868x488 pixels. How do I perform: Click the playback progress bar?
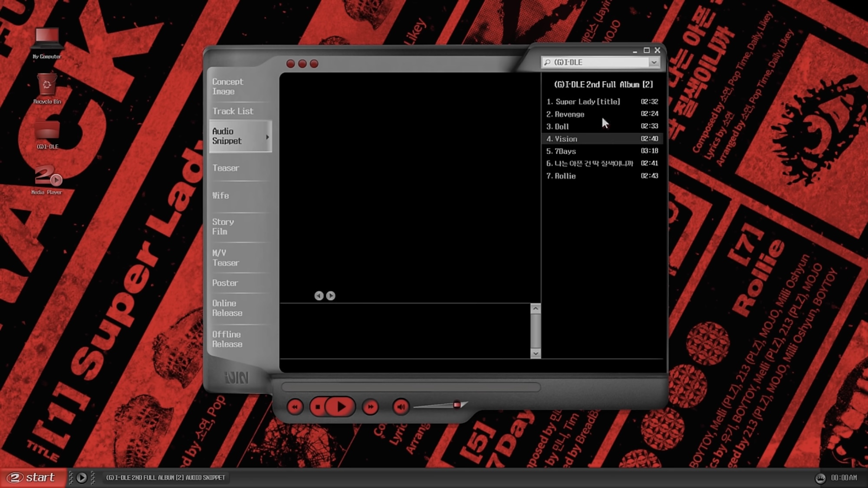(411, 387)
